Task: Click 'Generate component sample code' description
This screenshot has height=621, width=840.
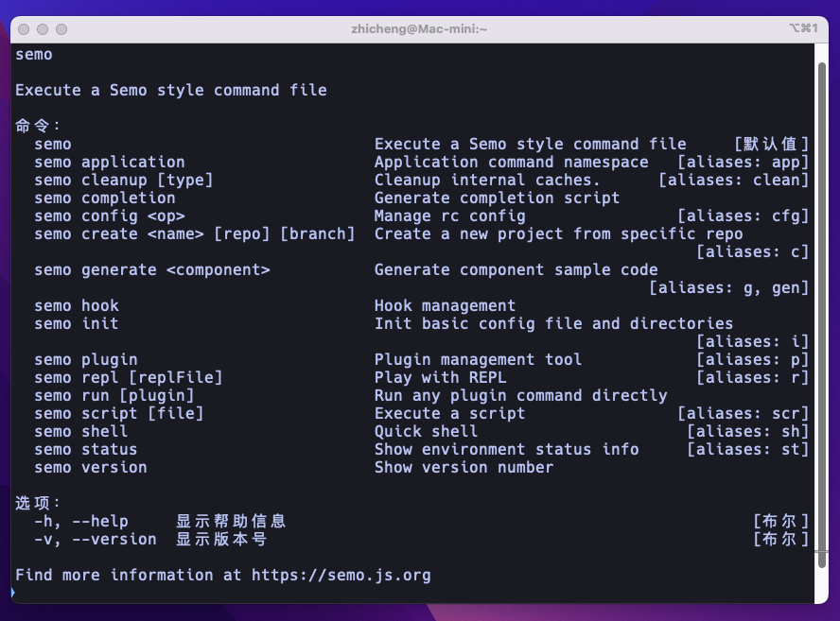Action: 516,269
